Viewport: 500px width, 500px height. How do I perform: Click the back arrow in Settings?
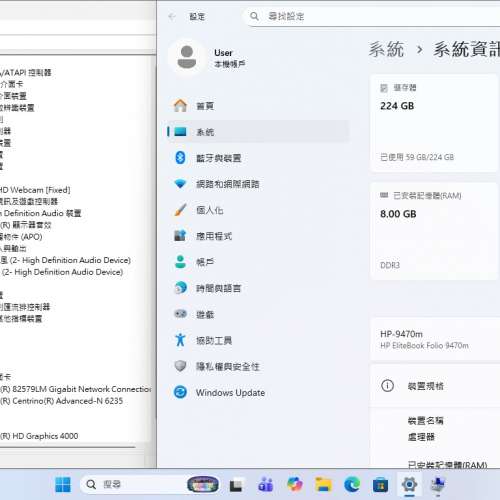172,16
